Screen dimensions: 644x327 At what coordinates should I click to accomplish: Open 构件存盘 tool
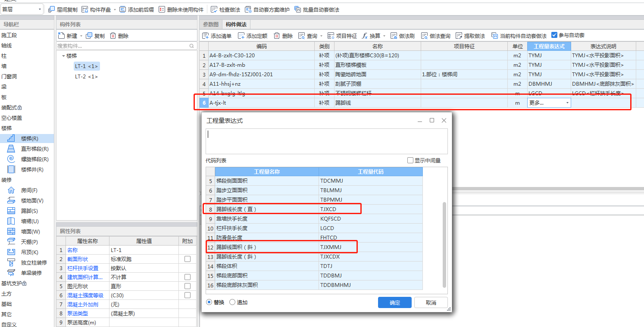97,9
